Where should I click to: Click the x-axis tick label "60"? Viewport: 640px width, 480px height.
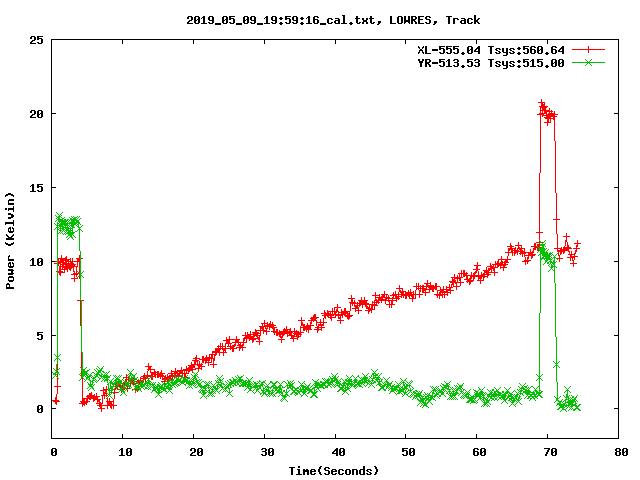coord(479,452)
